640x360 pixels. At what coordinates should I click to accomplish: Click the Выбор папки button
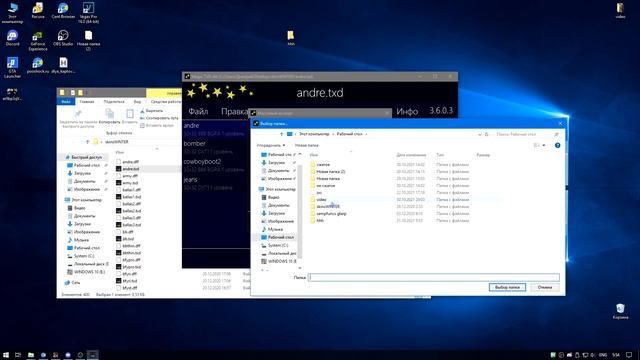pos(507,287)
